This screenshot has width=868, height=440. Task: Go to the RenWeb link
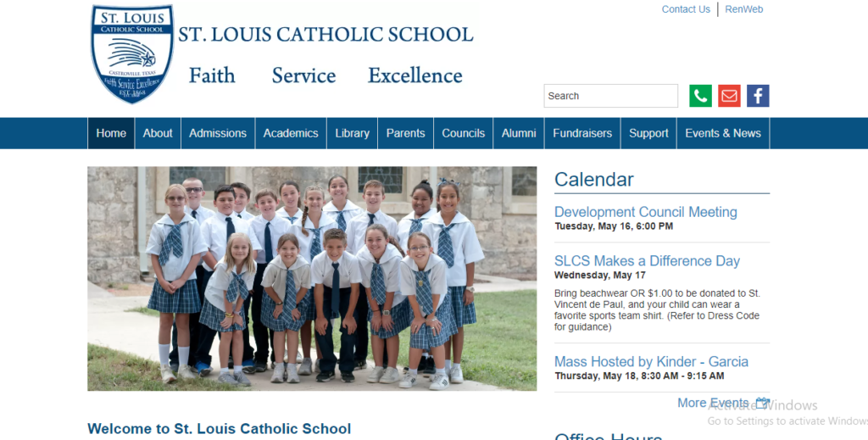tap(743, 9)
